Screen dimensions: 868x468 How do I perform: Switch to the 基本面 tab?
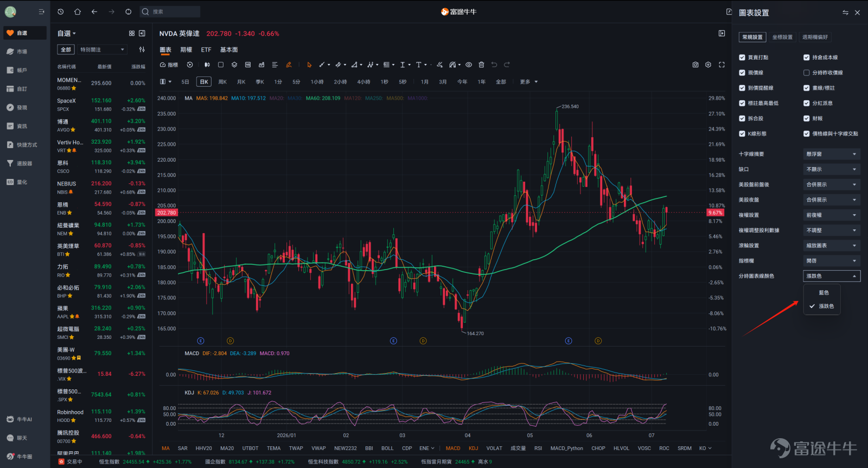tap(229, 50)
